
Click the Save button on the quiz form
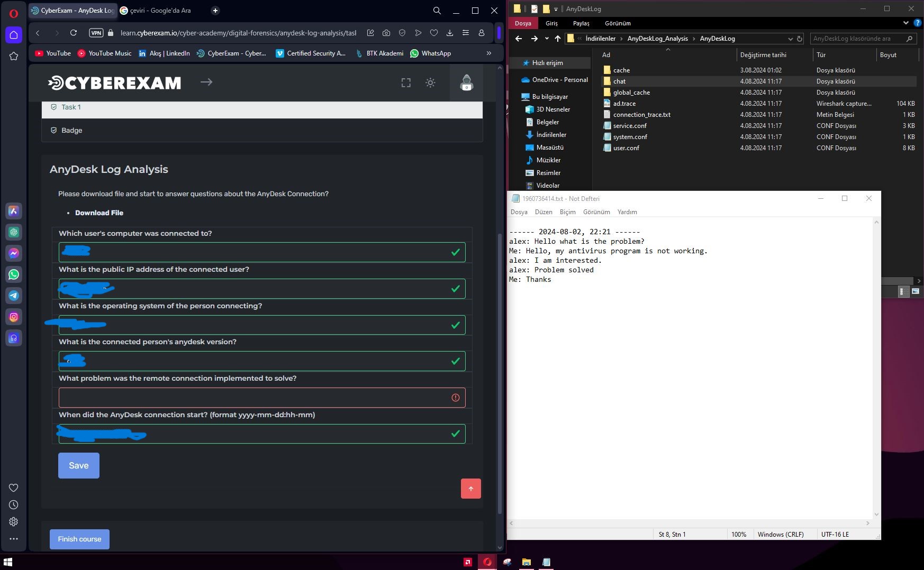tap(78, 465)
